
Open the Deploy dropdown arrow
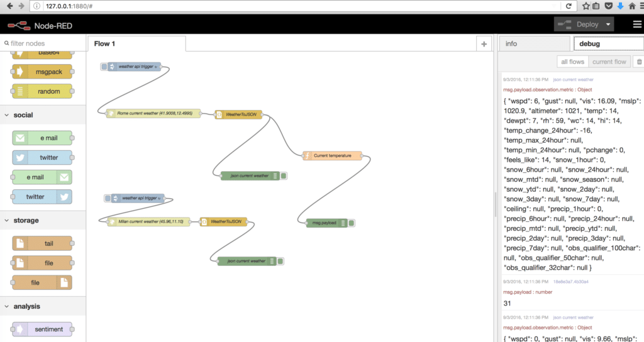(x=608, y=25)
